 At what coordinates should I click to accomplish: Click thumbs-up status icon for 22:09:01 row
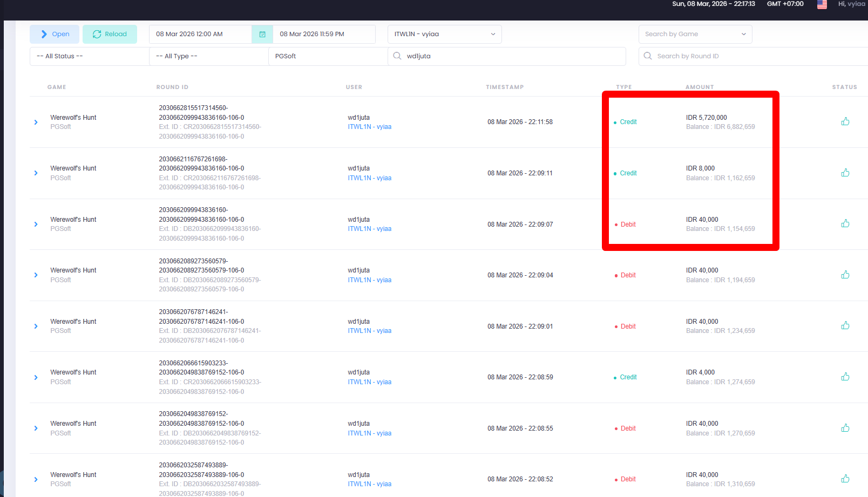[845, 325]
